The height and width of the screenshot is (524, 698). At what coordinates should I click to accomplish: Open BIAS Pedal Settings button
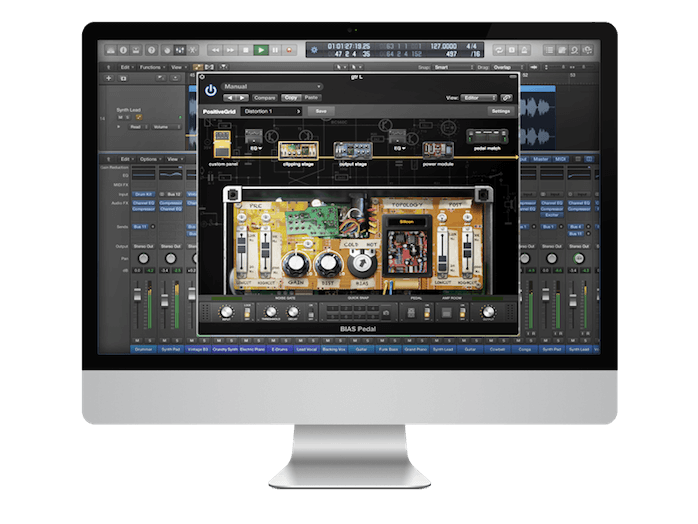point(500,111)
